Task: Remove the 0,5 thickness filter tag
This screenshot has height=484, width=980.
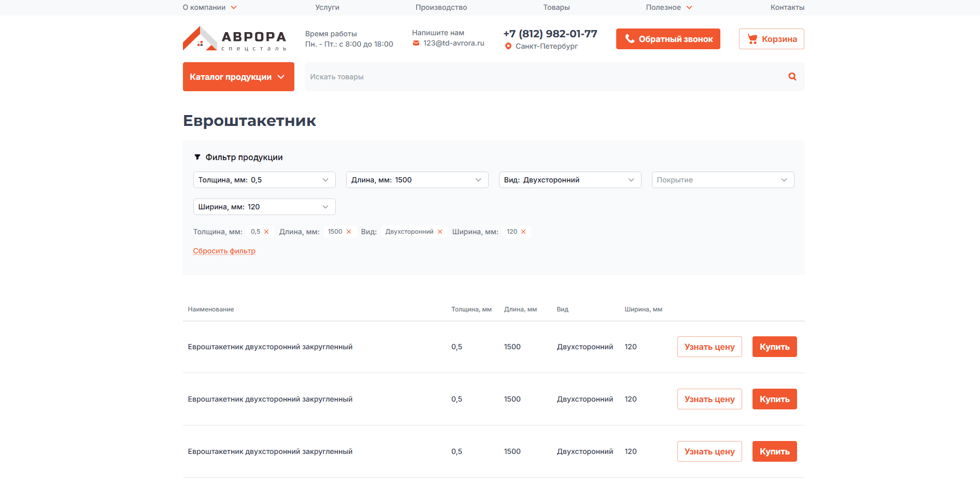Action: pos(266,232)
